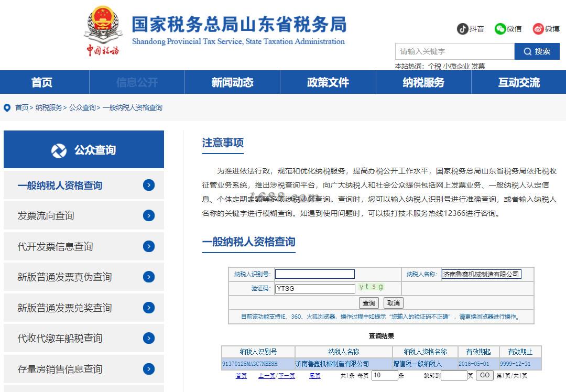The image size is (566, 392).
Task: Click the 取消 cancel button
Action: pos(394,303)
